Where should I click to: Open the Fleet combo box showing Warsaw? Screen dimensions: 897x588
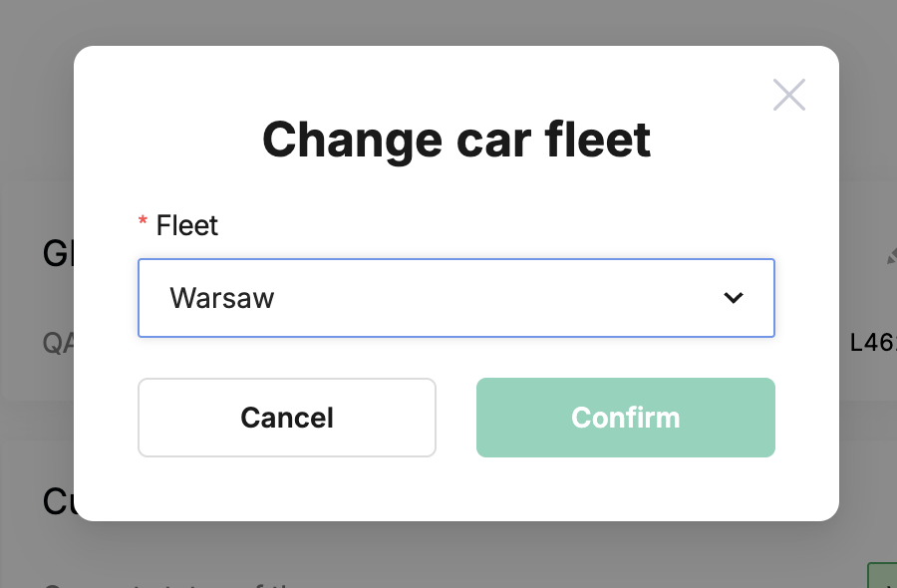pos(455,298)
